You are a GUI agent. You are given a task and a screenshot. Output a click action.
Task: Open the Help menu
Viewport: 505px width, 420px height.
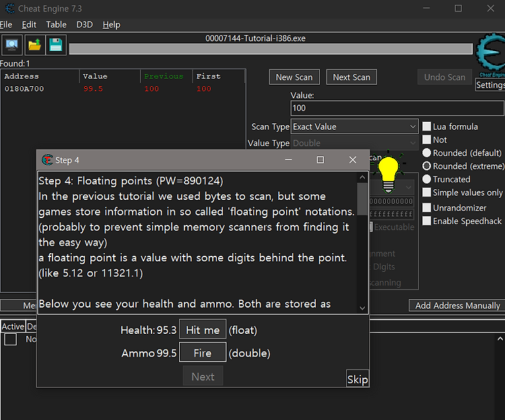(111, 25)
